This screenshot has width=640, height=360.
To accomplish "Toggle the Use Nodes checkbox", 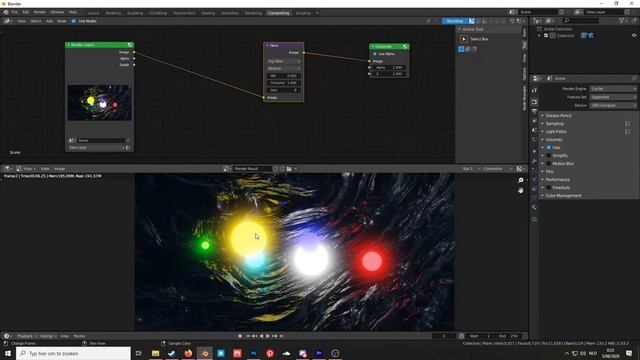I will (x=74, y=21).
